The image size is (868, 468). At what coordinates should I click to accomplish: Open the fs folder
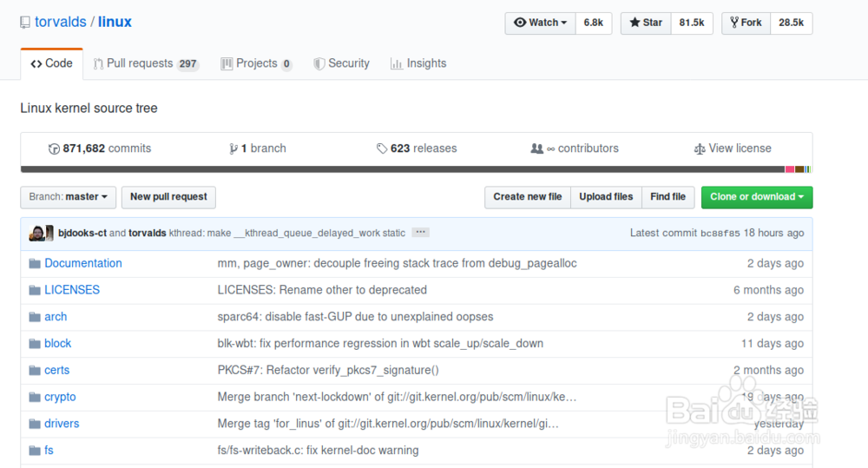(49, 451)
